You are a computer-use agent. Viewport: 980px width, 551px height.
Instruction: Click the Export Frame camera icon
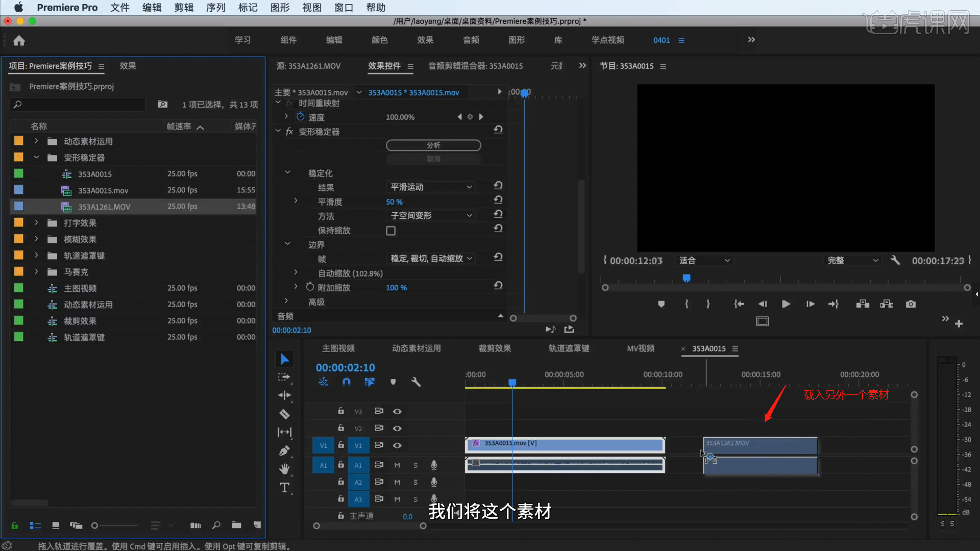click(x=911, y=304)
